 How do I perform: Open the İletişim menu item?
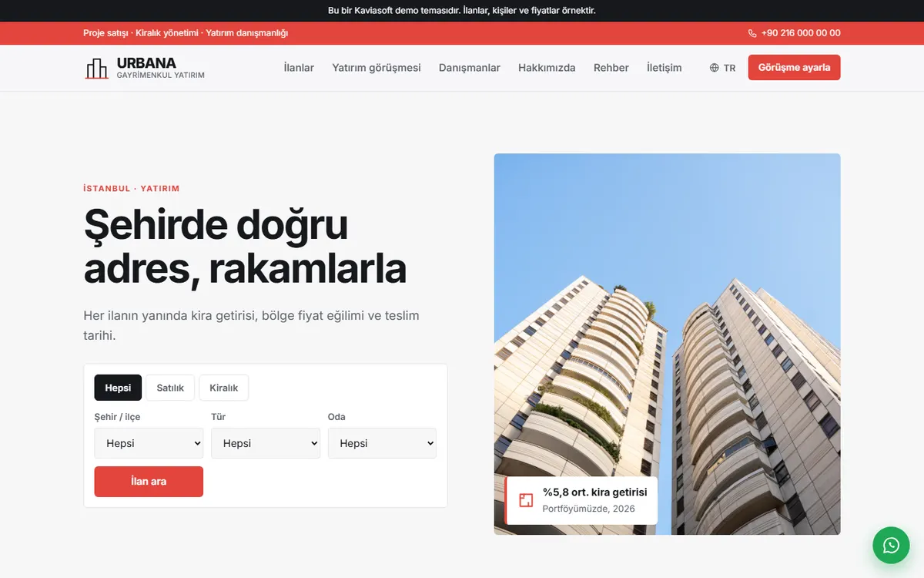(665, 68)
